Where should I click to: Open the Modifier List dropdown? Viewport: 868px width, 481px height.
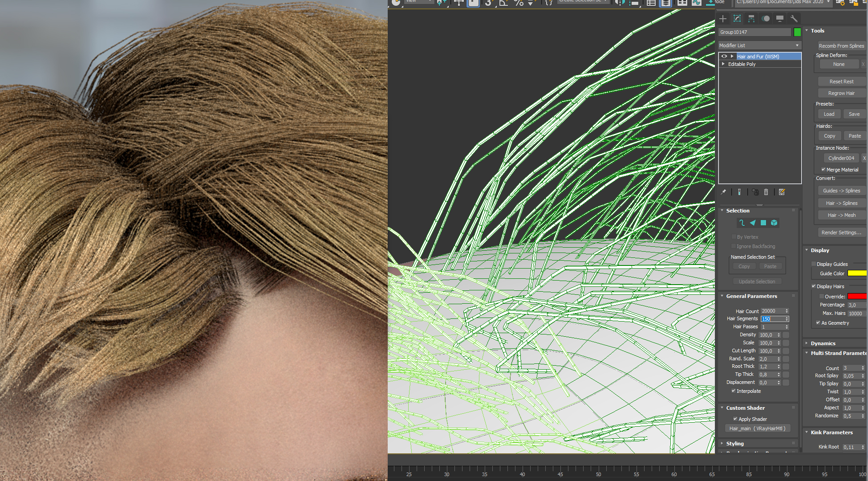click(x=760, y=45)
